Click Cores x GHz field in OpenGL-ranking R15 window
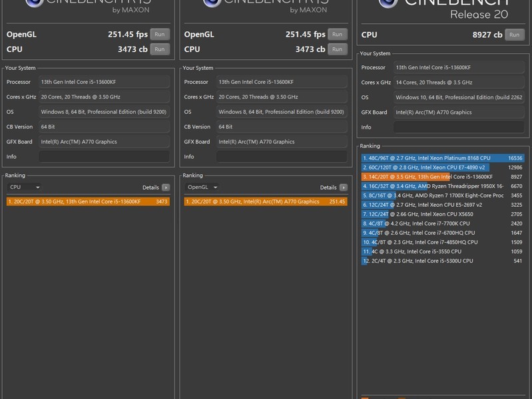Image resolution: width=532 pixels, height=399 pixels. pyautogui.click(x=282, y=97)
